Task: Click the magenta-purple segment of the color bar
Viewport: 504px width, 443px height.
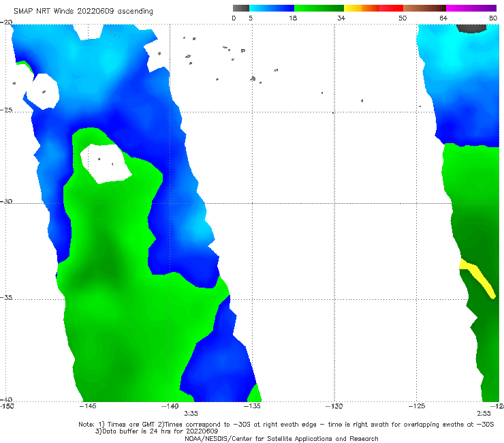Action: pyautogui.click(x=471, y=8)
